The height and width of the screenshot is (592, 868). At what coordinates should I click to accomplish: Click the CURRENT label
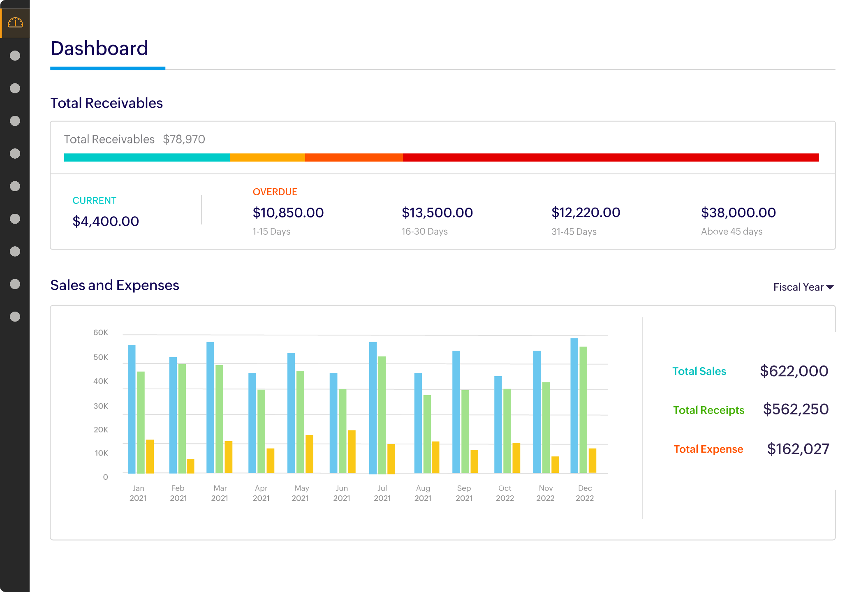94,201
